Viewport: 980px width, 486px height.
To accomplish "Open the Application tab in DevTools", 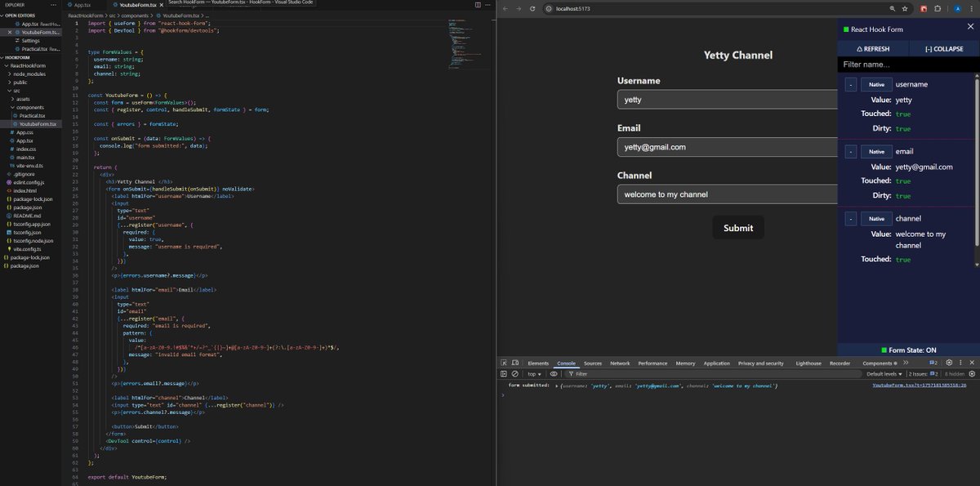I will [x=716, y=363].
